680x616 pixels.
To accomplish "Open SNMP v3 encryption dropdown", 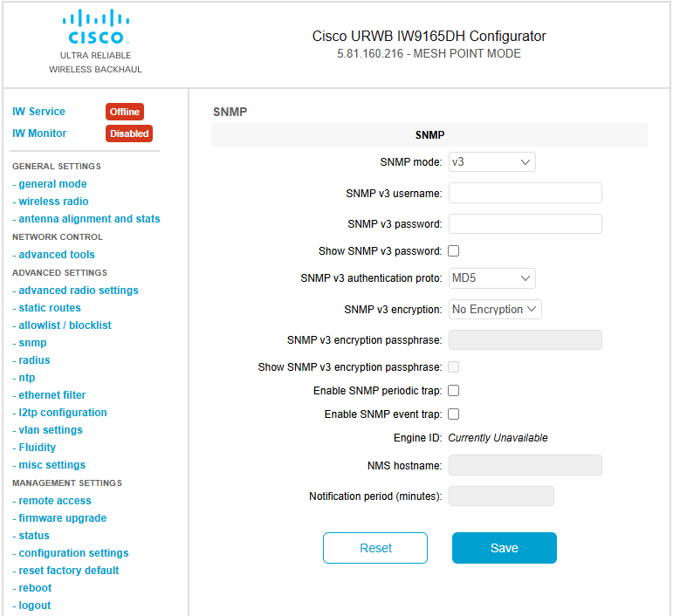I will [495, 309].
